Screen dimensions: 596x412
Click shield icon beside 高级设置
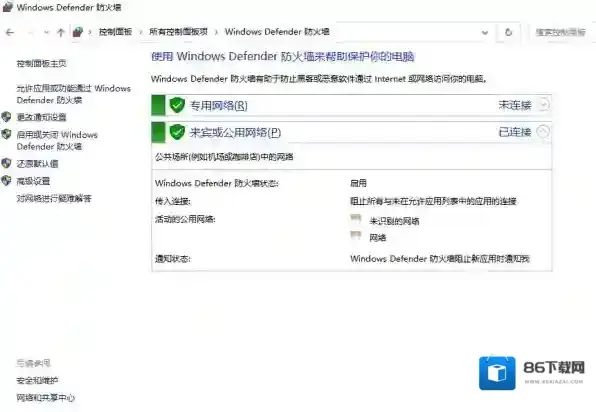pos(6,181)
